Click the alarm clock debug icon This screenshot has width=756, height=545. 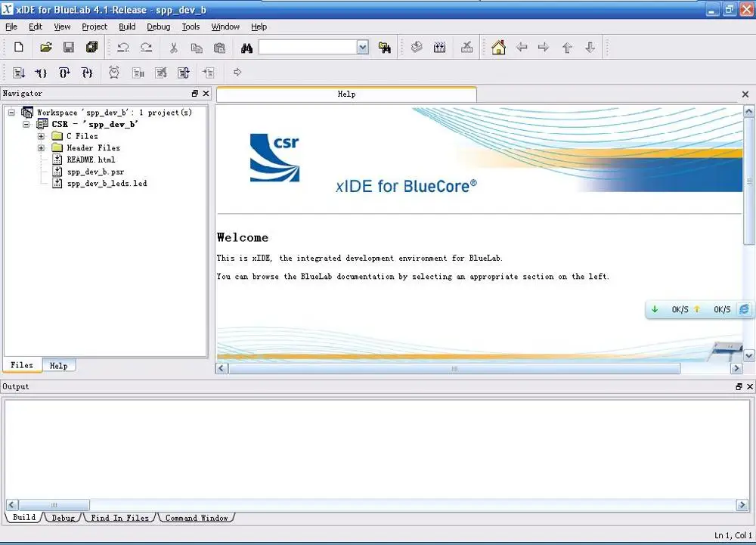(114, 73)
